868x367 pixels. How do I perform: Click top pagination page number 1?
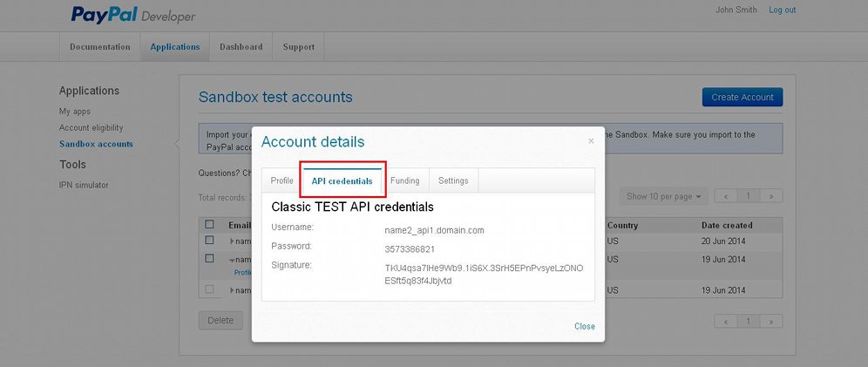pyautogui.click(x=749, y=196)
